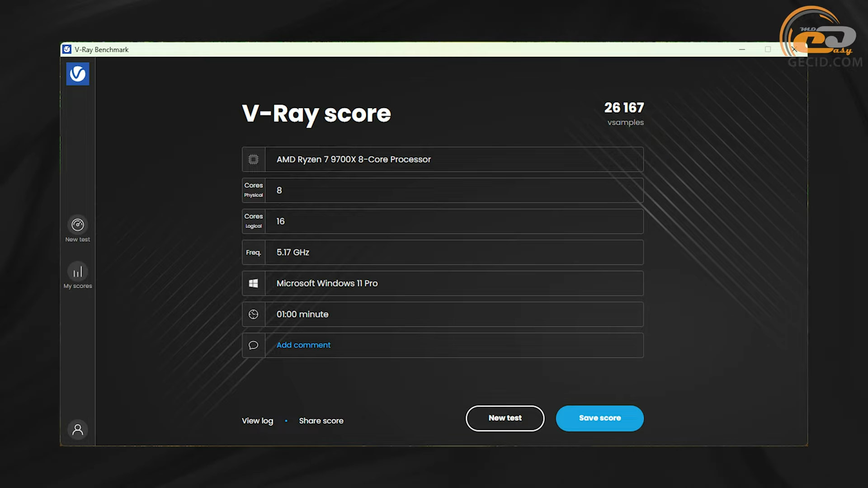Viewport: 868px width, 488px height.
Task: Click the blue Save score button
Action: coord(599,418)
